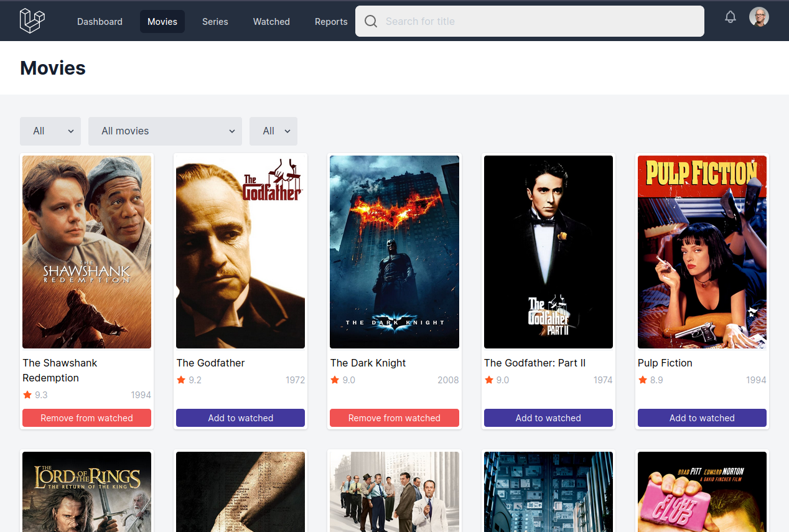Click the Movies page heading

point(53,68)
